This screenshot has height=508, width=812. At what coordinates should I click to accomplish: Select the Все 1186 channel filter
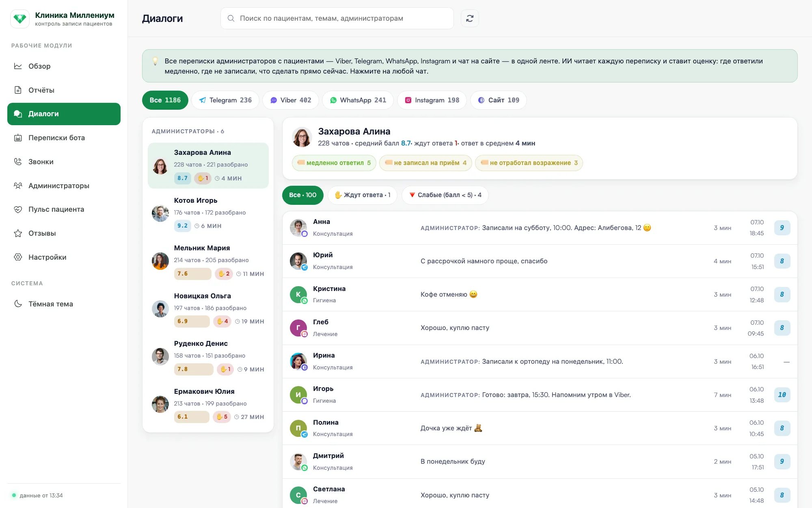(165, 100)
